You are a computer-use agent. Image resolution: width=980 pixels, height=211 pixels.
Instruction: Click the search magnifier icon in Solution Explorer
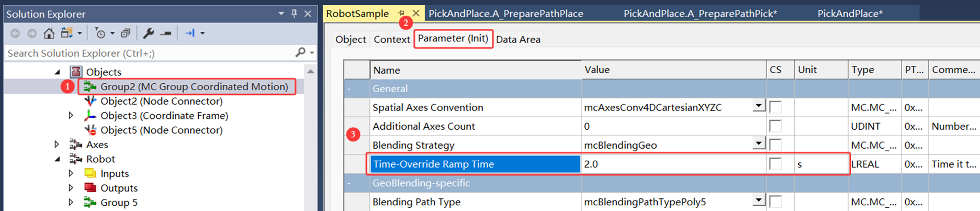(x=300, y=52)
